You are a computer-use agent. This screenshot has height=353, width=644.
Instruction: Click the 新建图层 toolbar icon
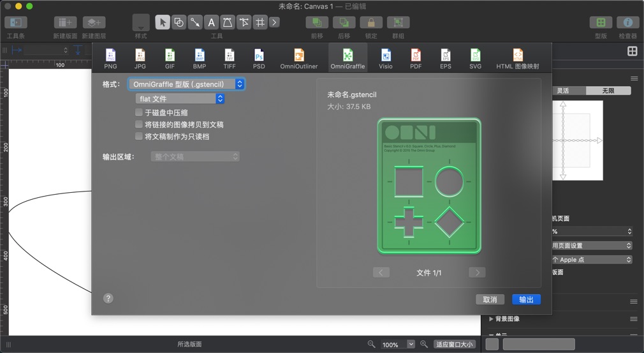click(94, 22)
